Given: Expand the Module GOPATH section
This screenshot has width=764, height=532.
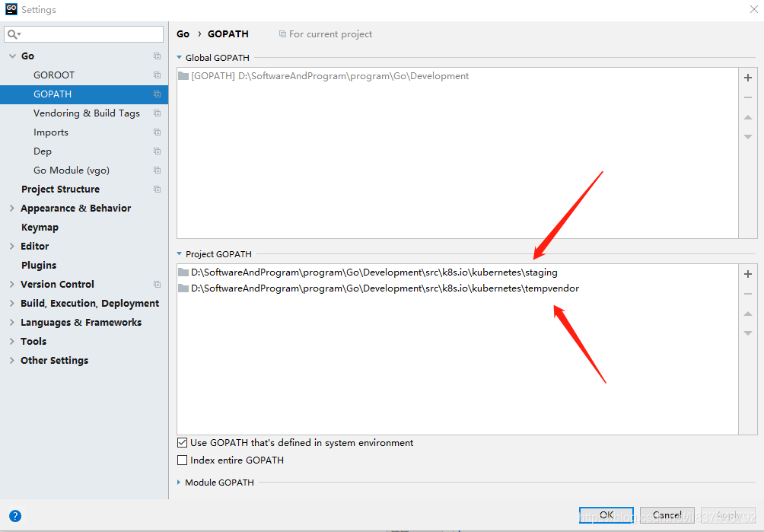Looking at the screenshot, I should click(x=179, y=483).
